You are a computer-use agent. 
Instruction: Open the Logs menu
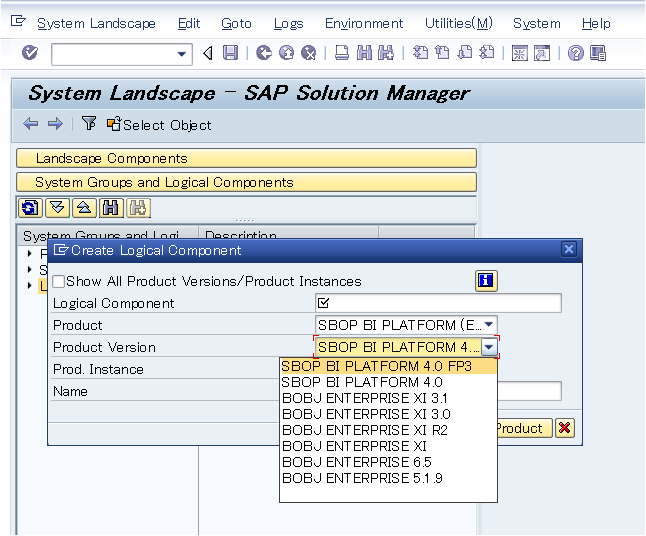[x=288, y=23]
